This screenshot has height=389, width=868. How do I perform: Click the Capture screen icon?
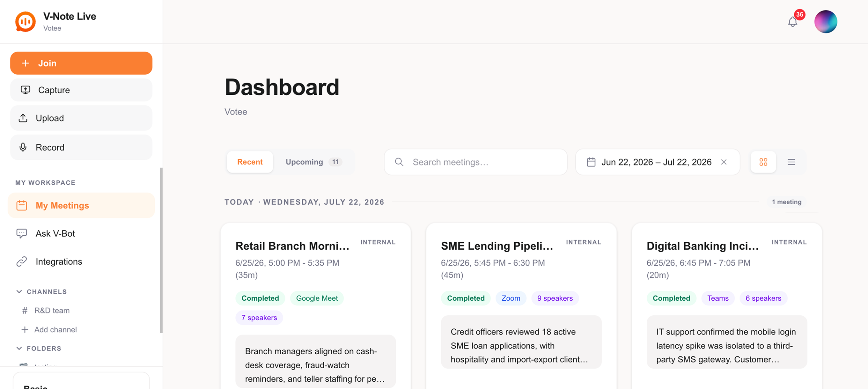point(26,90)
